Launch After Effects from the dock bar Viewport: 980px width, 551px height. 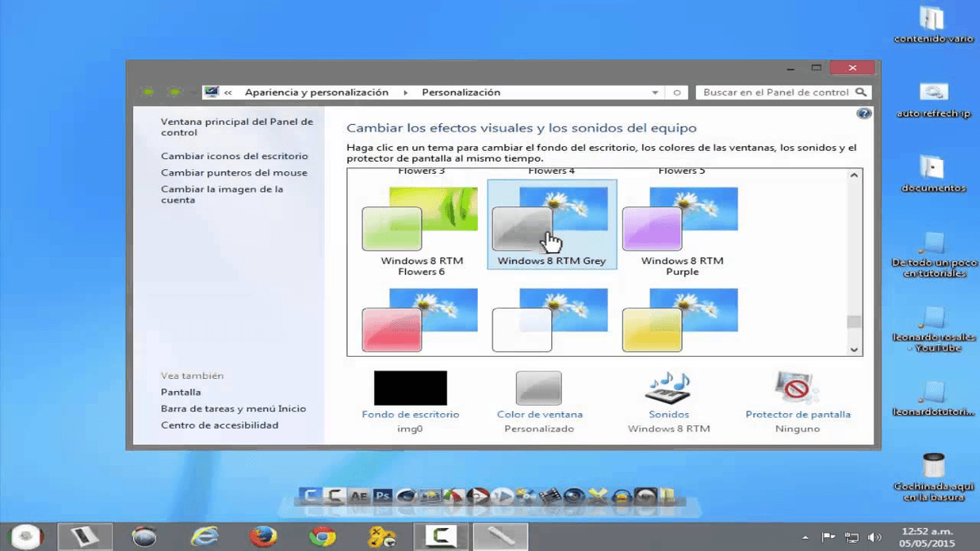pyautogui.click(x=358, y=495)
